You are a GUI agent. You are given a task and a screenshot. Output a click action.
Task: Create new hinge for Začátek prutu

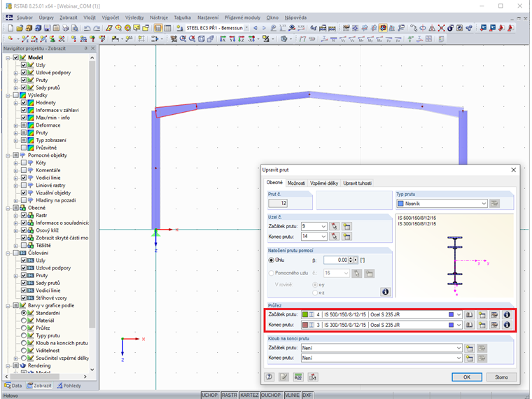pos(470,348)
